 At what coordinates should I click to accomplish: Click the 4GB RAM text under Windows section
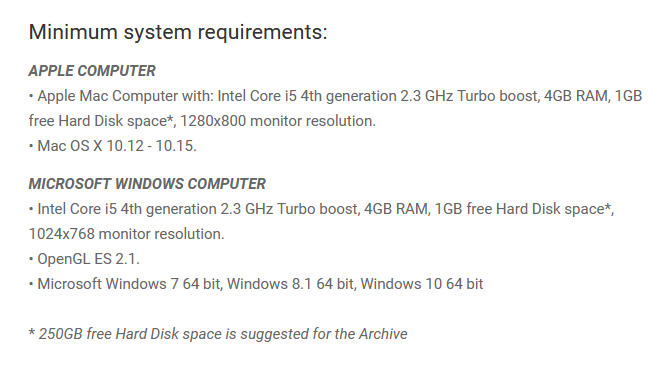point(396,209)
